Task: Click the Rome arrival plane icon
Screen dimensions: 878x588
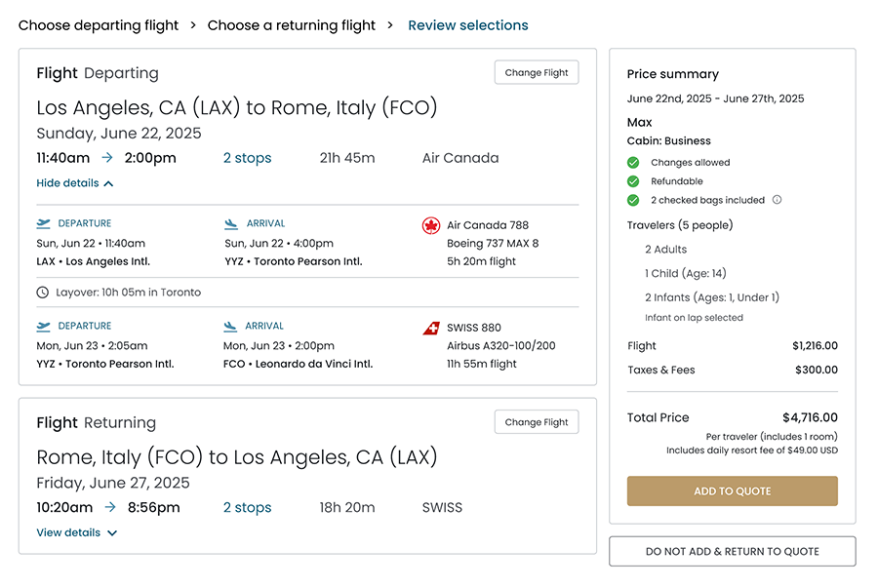Action: coord(231,327)
